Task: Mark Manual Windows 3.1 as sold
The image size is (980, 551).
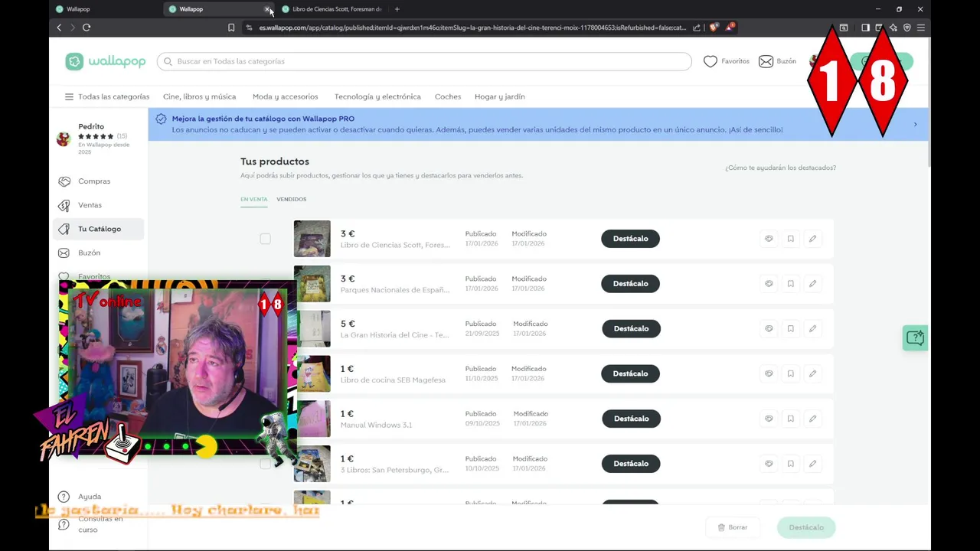Action: coord(769,419)
